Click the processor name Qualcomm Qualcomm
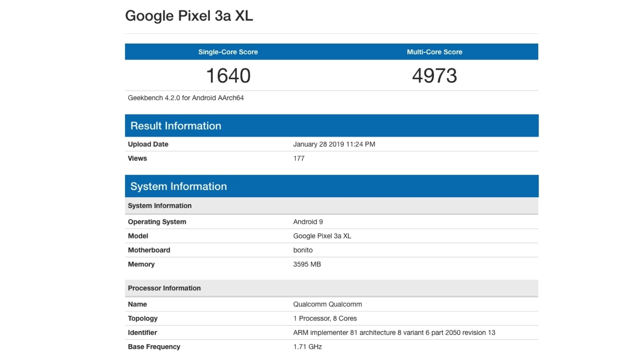The height and width of the screenshot is (361, 644). tap(327, 304)
